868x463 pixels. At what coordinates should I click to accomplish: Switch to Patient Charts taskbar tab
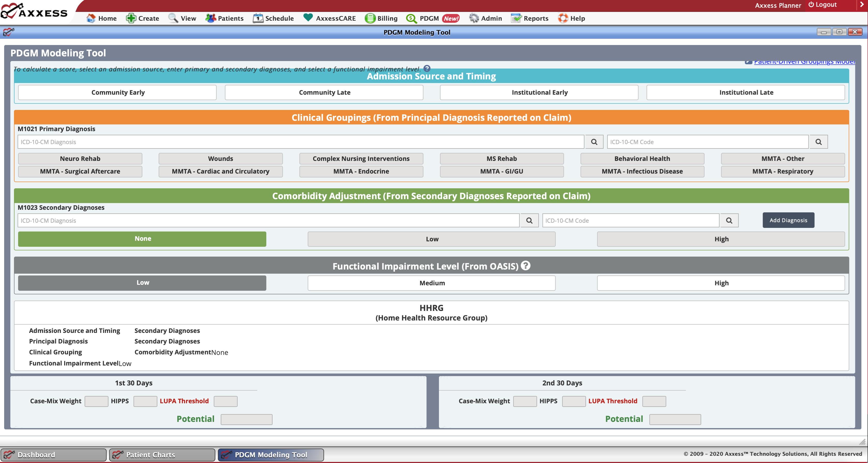[162, 454]
